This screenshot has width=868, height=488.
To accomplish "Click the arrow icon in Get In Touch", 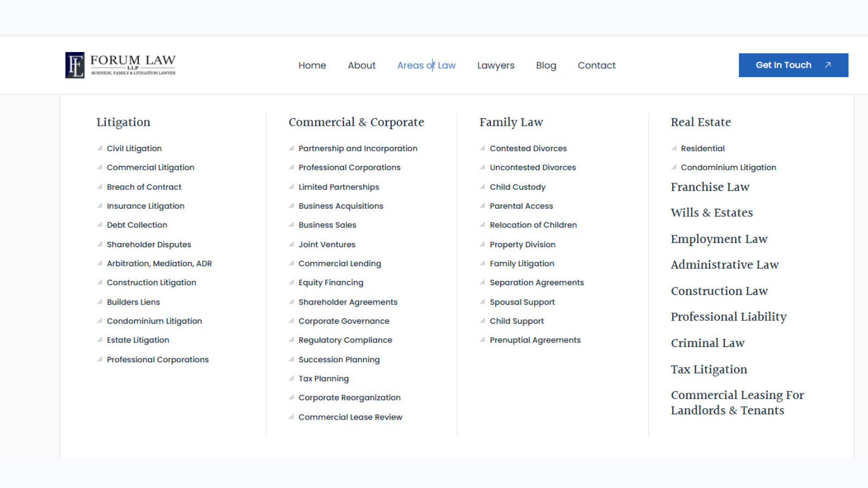I will pyautogui.click(x=828, y=65).
